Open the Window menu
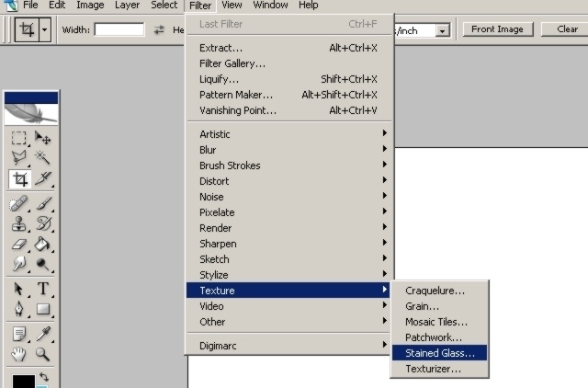Image resolution: width=588 pixels, height=388 pixels. (270, 6)
